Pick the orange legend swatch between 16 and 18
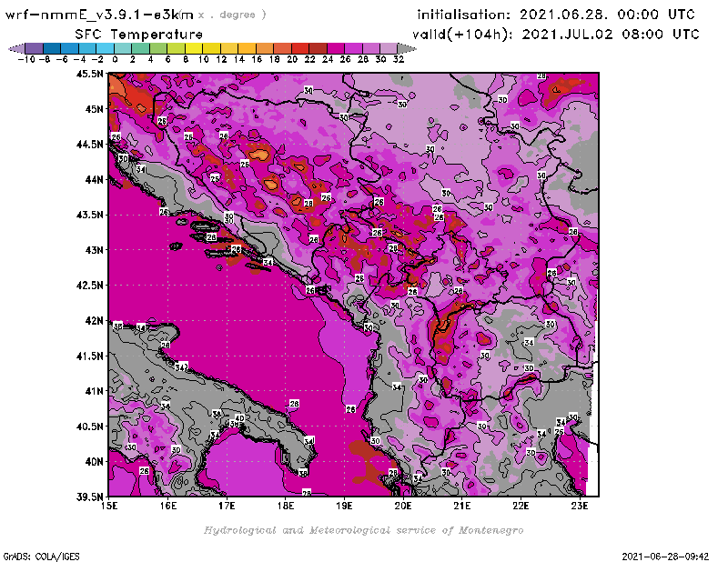 [x=265, y=48]
